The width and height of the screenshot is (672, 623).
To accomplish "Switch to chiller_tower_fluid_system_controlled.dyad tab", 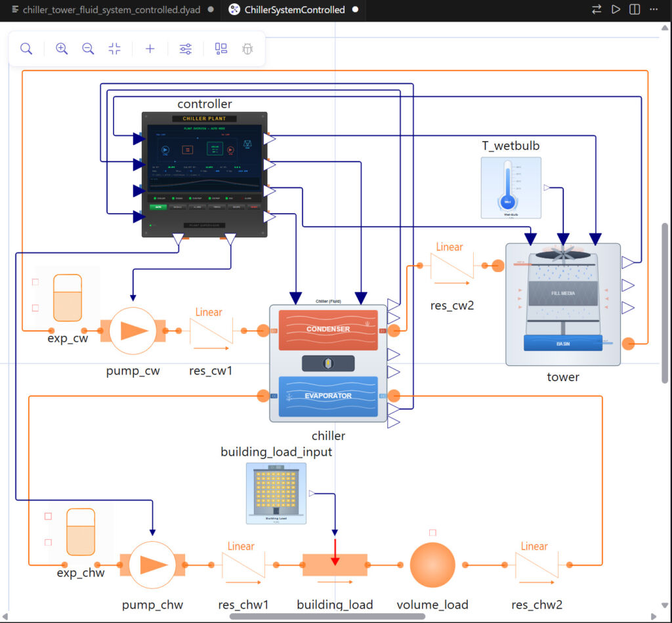I will pyautogui.click(x=112, y=9).
